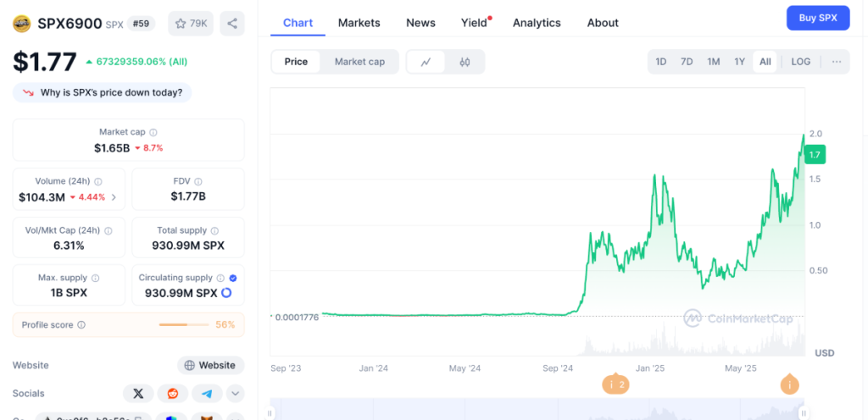
Task: Set chart range to All
Action: pyautogui.click(x=765, y=62)
